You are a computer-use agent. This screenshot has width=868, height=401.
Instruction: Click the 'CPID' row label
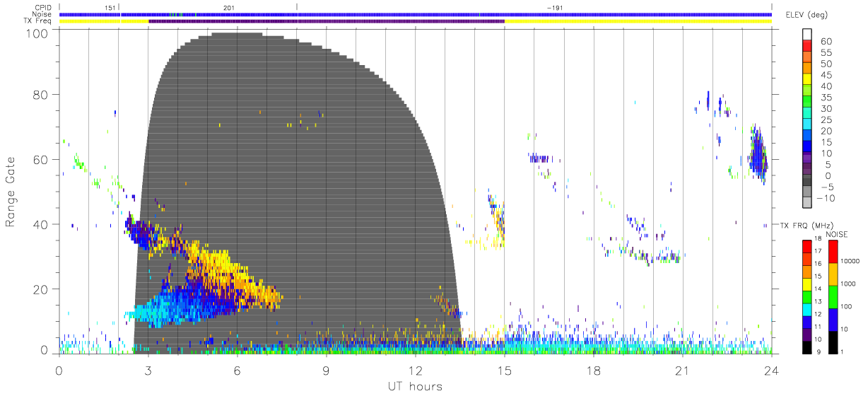click(45, 7)
